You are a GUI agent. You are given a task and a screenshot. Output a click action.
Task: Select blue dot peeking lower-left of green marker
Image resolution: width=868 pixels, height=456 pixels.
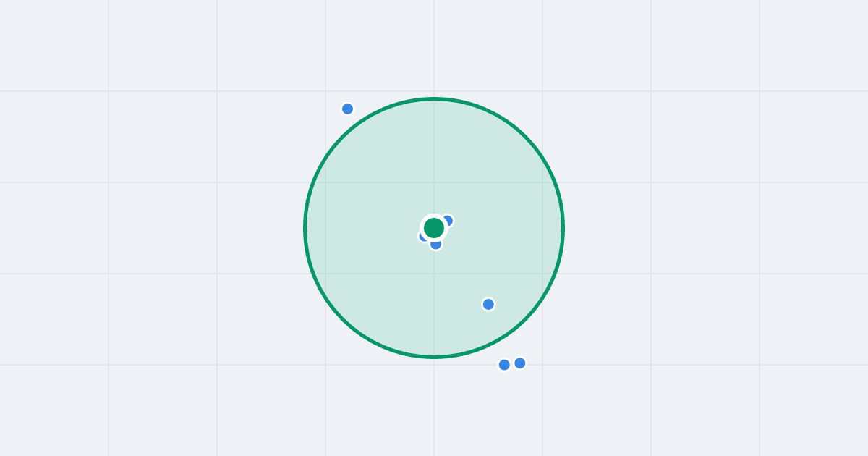pos(424,236)
